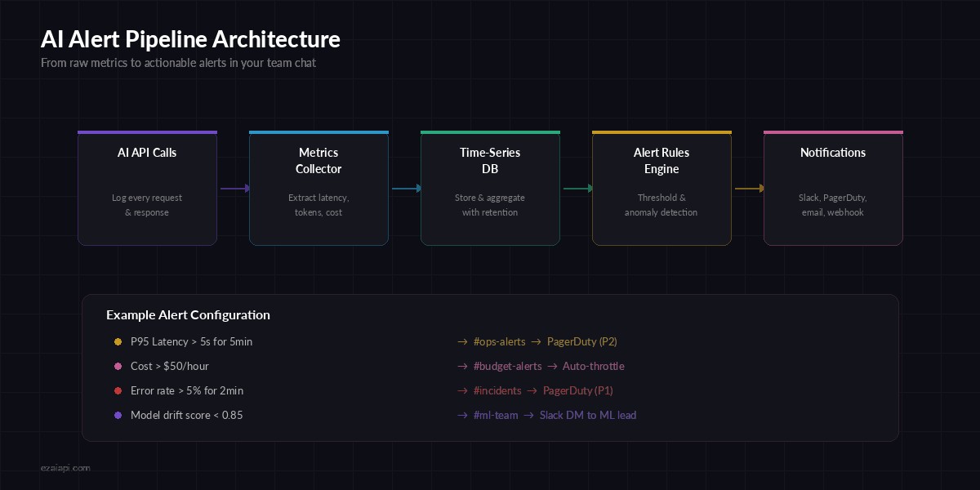Image resolution: width=980 pixels, height=490 pixels.
Task: Select the AI API Calls pipeline node
Action: click(147, 186)
